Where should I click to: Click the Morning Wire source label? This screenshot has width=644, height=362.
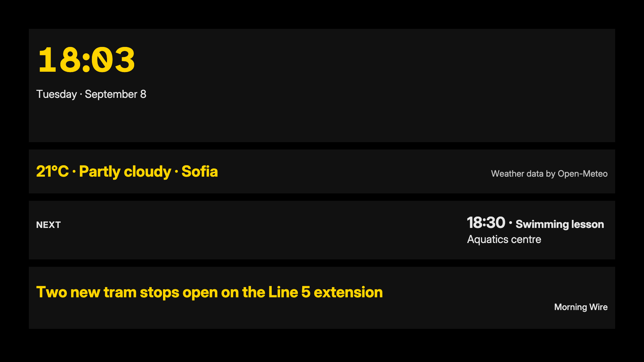pos(581,307)
